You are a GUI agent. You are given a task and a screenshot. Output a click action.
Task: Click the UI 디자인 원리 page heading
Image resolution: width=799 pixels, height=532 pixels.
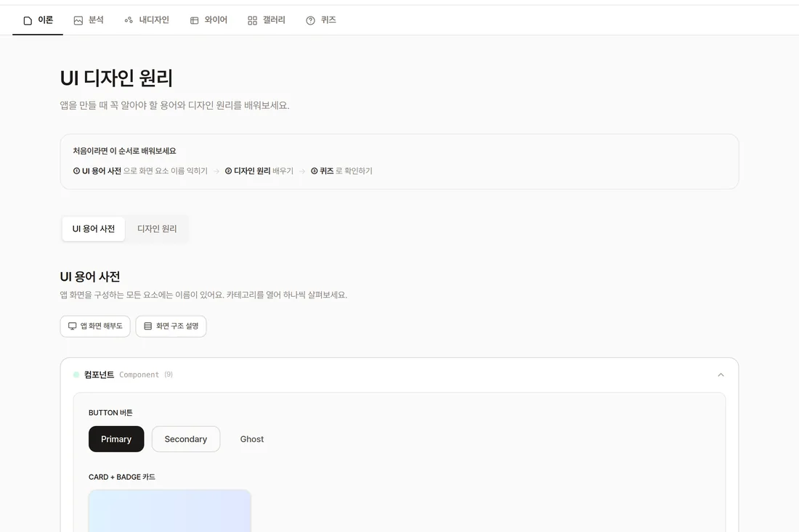117,78
